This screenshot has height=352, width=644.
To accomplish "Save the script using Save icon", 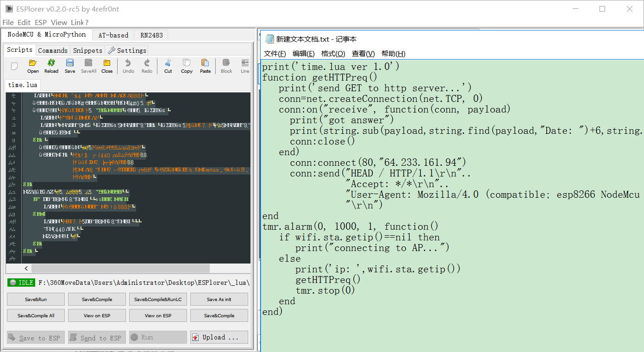I will [70, 66].
